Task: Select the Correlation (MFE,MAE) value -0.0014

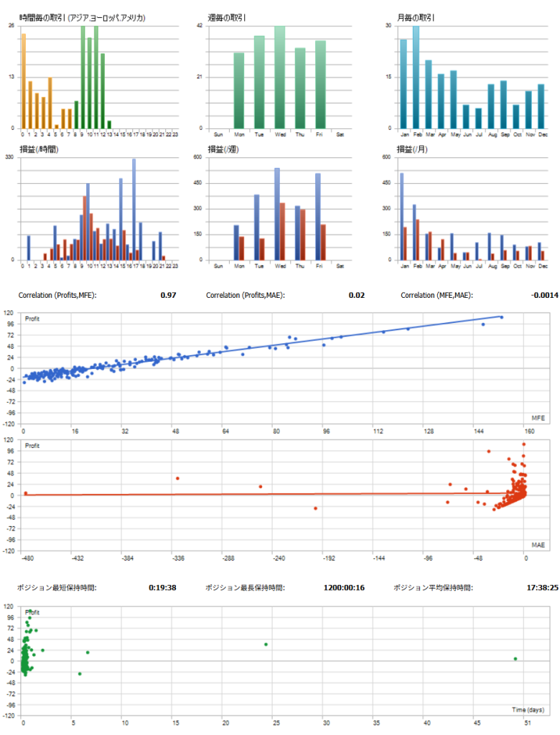Action: coord(543,295)
